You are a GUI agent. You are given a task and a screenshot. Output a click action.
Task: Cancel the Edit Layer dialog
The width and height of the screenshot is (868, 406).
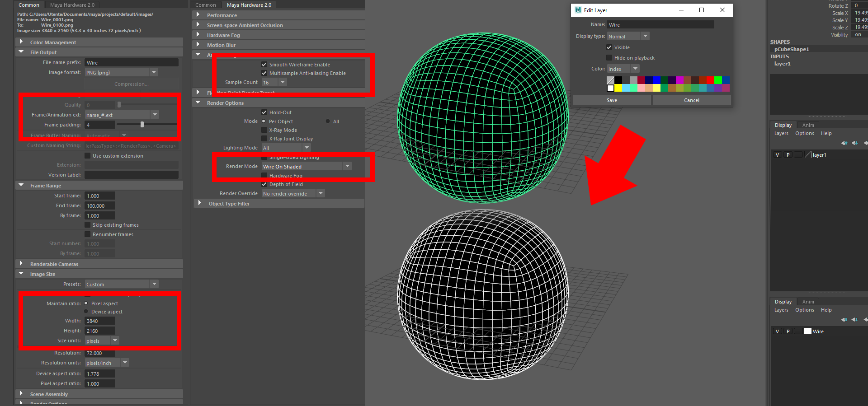(x=692, y=100)
